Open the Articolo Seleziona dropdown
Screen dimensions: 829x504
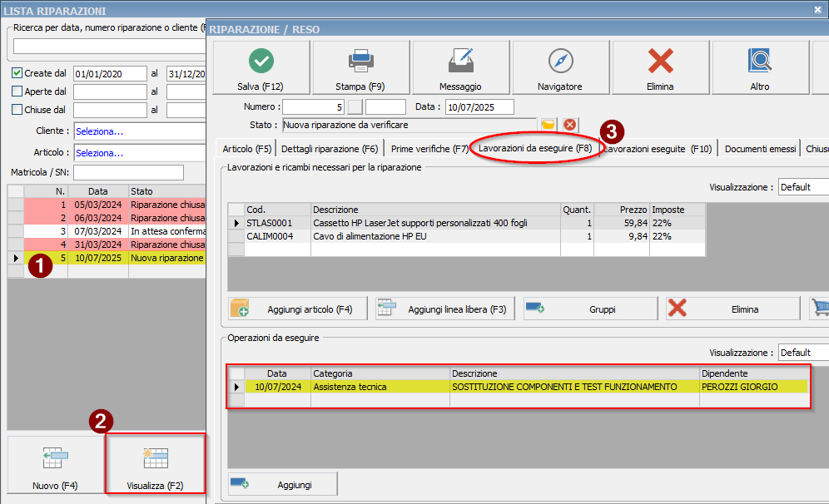tap(139, 153)
